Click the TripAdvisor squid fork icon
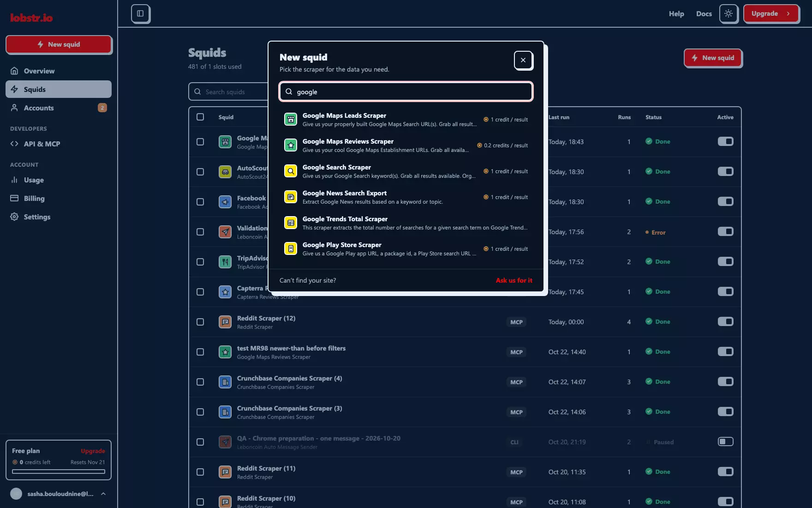The height and width of the screenshot is (508, 812). pos(225,262)
